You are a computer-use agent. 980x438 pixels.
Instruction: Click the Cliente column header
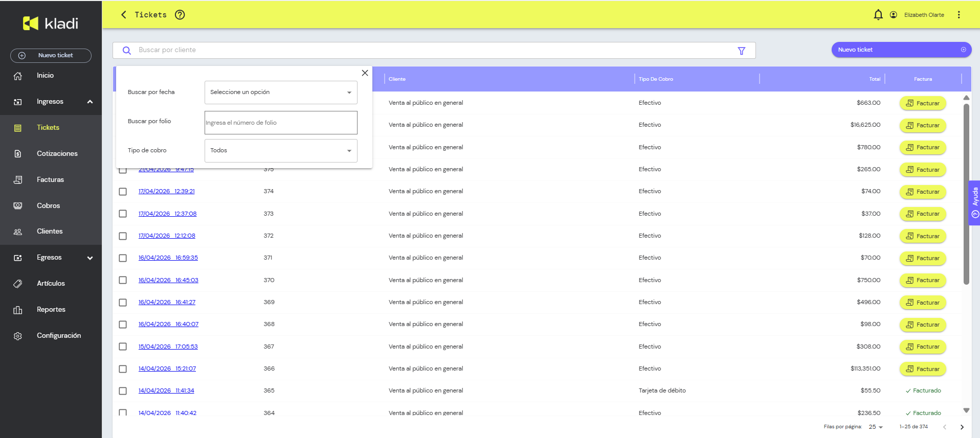coord(397,79)
